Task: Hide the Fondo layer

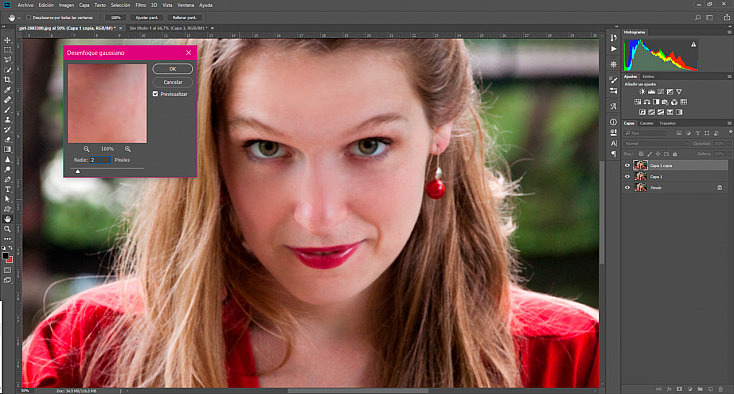Action: tap(627, 188)
